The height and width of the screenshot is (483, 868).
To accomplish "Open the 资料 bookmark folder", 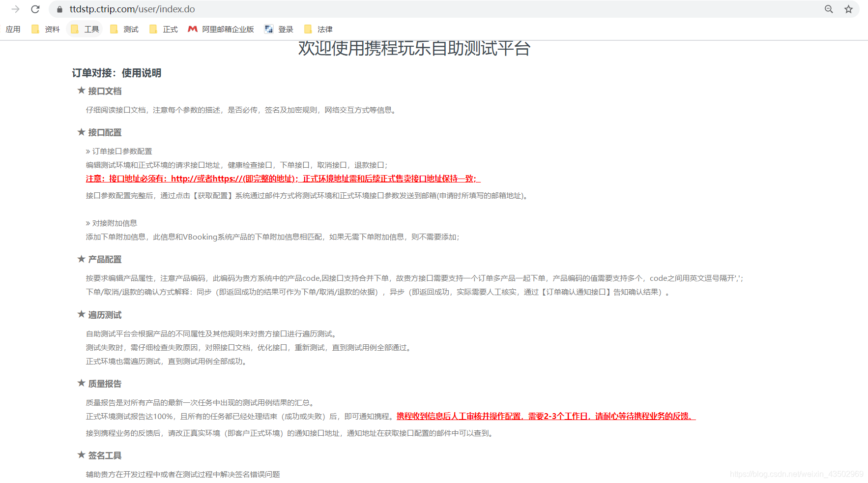I will [46, 29].
